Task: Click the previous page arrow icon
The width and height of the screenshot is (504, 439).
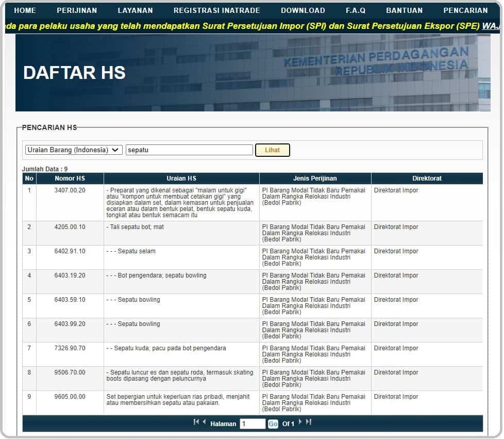Action: [203, 422]
